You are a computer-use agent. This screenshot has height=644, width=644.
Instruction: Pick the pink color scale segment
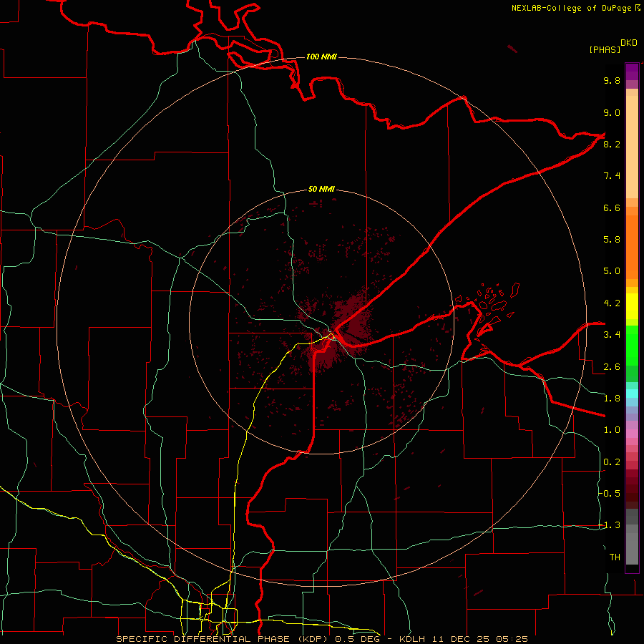tap(632, 434)
